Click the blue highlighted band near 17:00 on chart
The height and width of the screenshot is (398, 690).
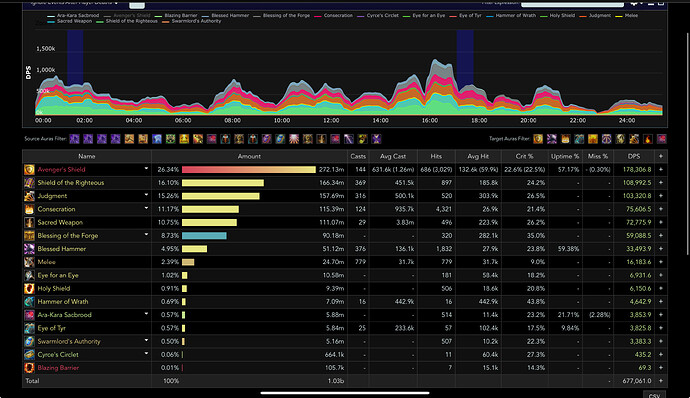[x=465, y=60]
